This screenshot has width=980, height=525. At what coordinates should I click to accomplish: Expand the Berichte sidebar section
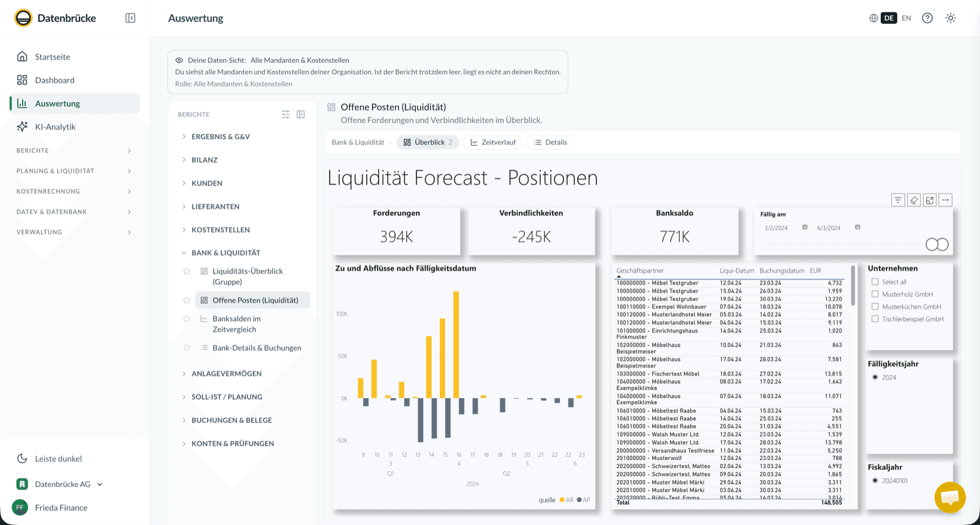(75, 151)
